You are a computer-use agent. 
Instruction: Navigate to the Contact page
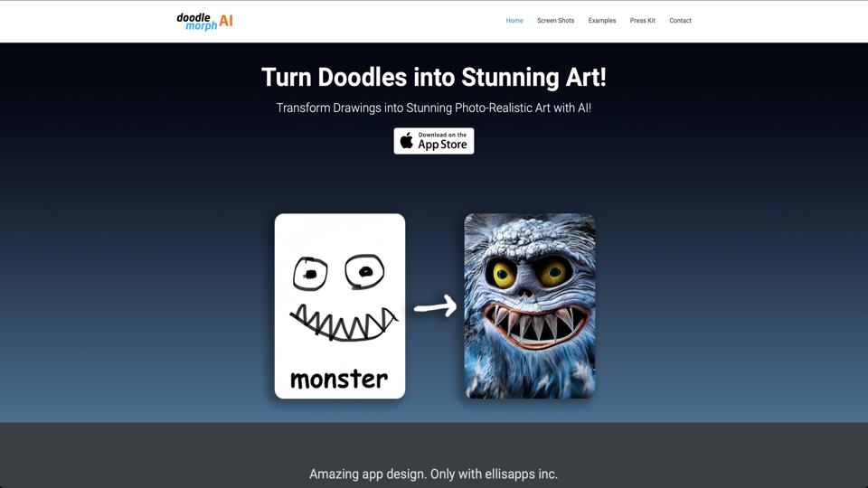(680, 21)
